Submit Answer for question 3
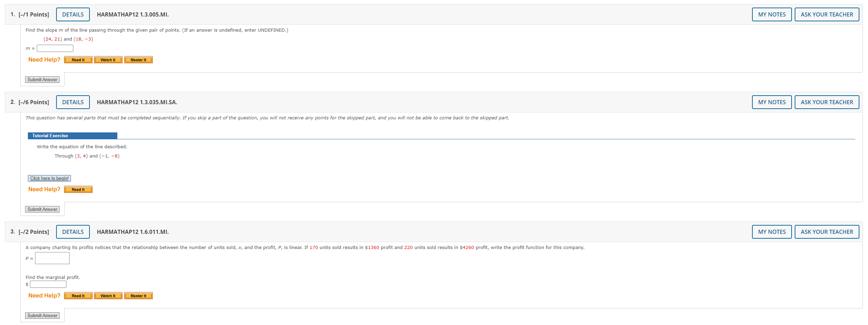The height and width of the screenshot is (325, 868). [x=42, y=316]
